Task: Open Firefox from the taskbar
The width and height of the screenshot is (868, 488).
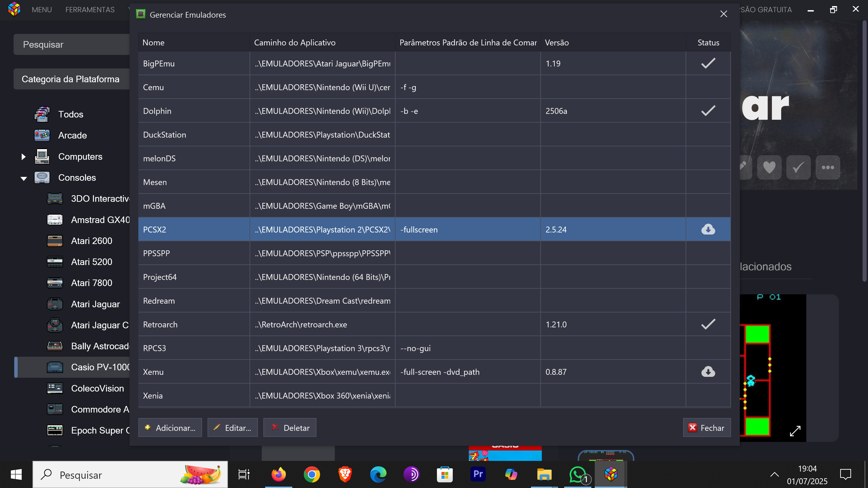Action: [278, 474]
